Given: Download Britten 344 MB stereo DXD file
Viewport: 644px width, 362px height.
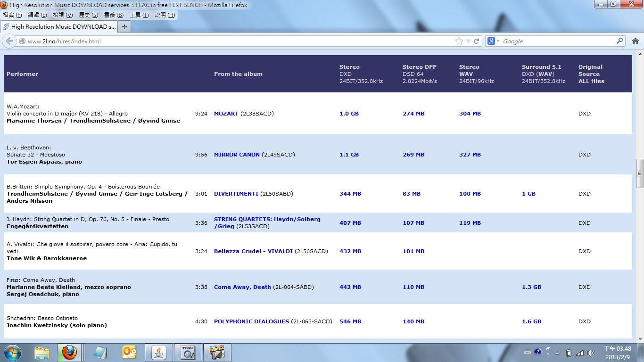Looking at the screenshot, I should [x=350, y=194].
